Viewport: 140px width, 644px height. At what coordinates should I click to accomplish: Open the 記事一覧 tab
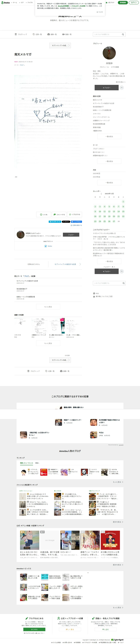pyautogui.click(x=37, y=34)
